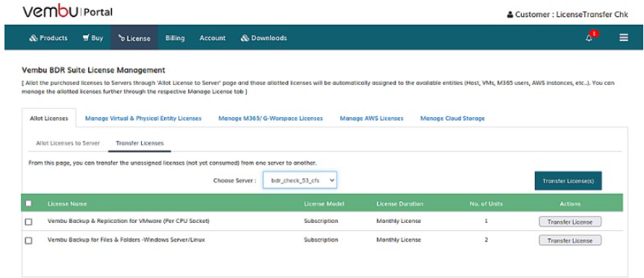Click the customer profile user icon

(x=510, y=15)
